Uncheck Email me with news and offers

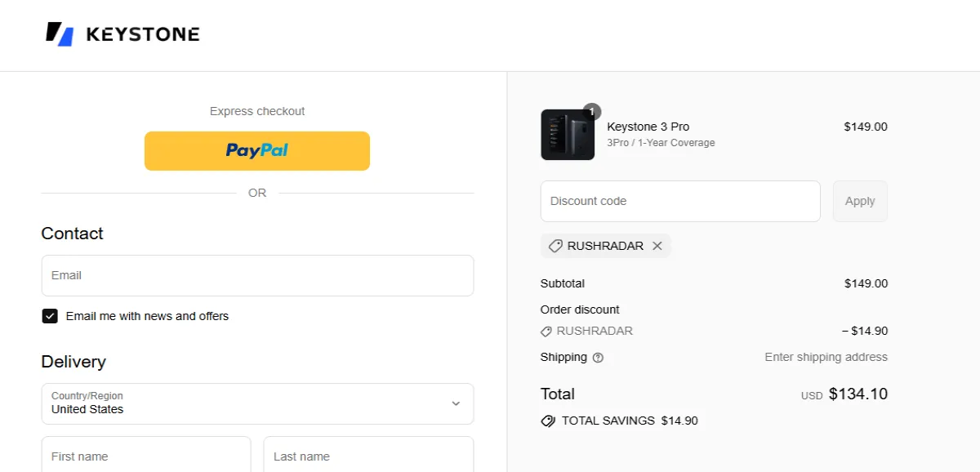pos(50,315)
